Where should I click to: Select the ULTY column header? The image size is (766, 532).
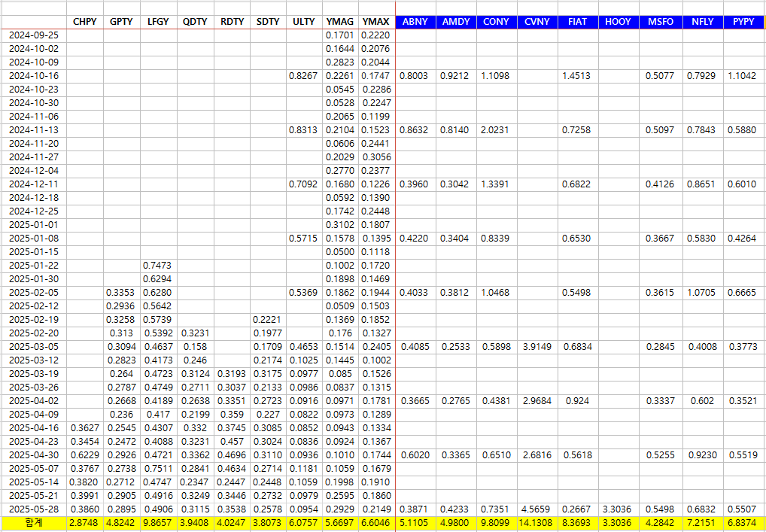pos(304,22)
